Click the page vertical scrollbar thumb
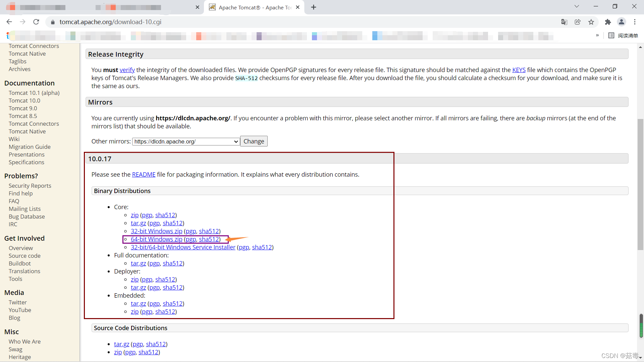This screenshot has width=644, height=362. [x=640, y=184]
